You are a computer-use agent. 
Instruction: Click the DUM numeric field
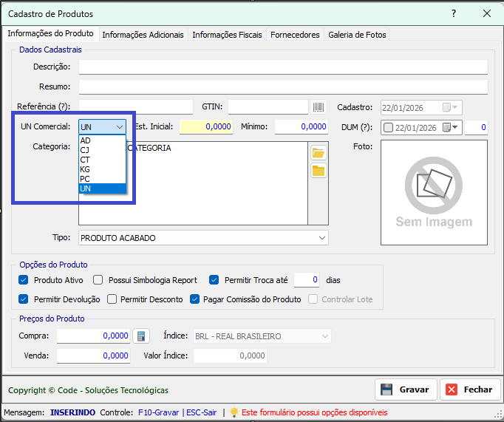(x=476, y=128)
